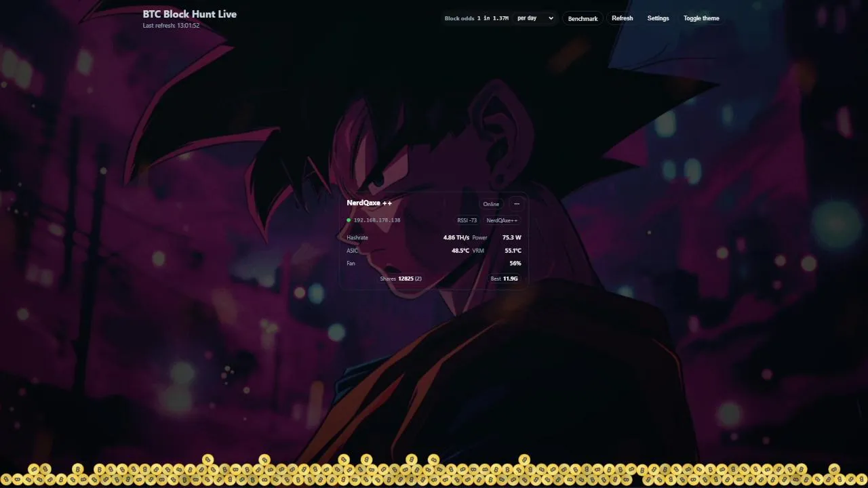Viewport: 868px width, 488px height.
Task: Click the Fan label
Action: (x=351, y=263)
